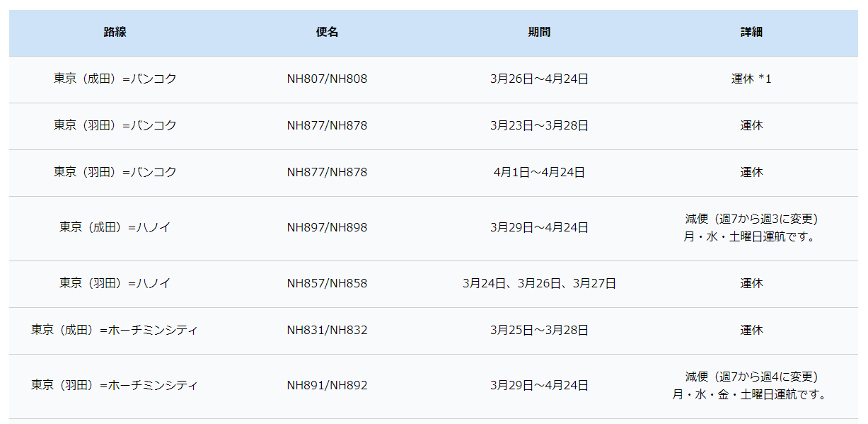
Task: Select the 東京（羽田）=ハノイ route cell
Action: click(115, 283)
